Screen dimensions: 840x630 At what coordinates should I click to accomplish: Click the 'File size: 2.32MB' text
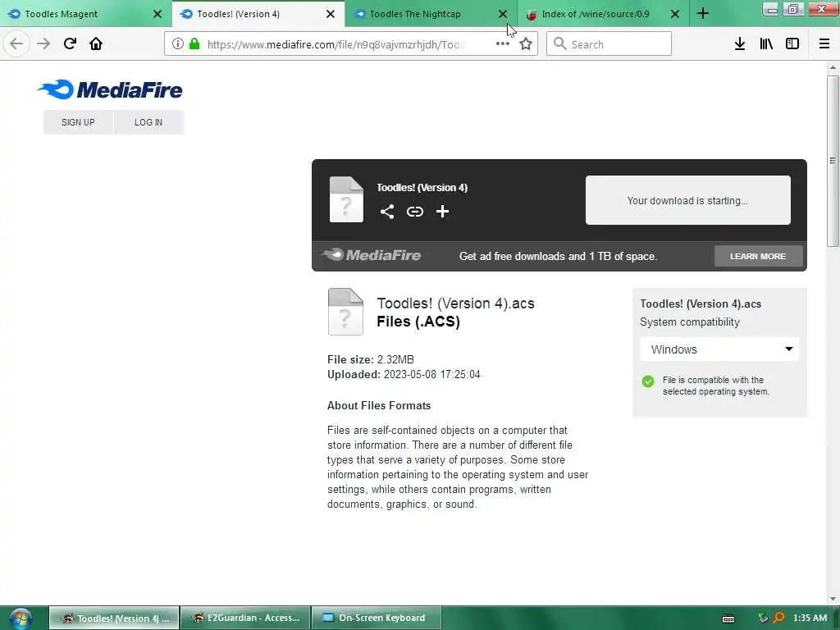(x=371, y=359)
